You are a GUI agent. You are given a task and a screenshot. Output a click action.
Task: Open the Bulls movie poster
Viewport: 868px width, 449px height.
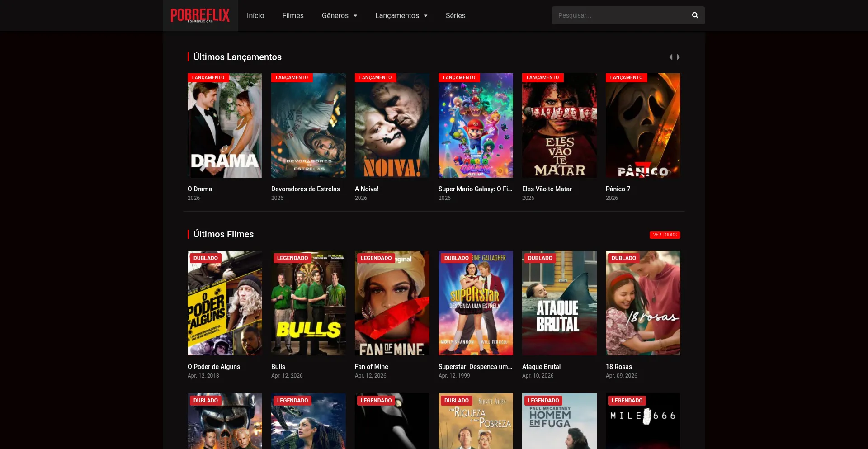point(308,303)
